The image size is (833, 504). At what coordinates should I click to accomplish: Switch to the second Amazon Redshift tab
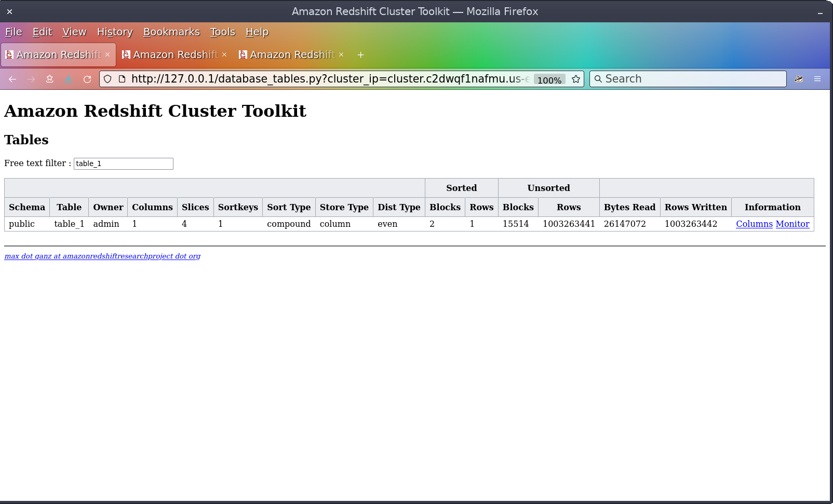175,55
